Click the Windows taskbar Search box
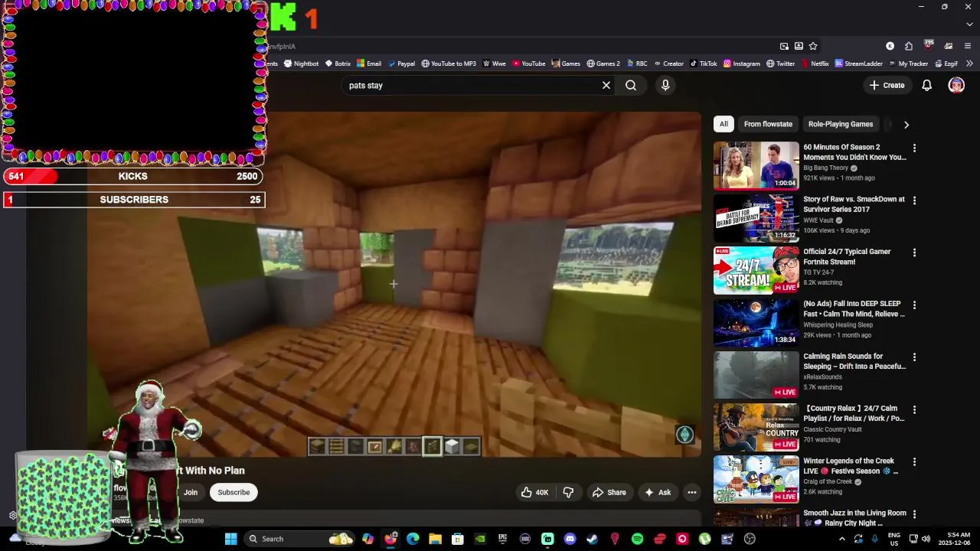The height and width of the screenshot is (551, 980). (x=300, y=539)
